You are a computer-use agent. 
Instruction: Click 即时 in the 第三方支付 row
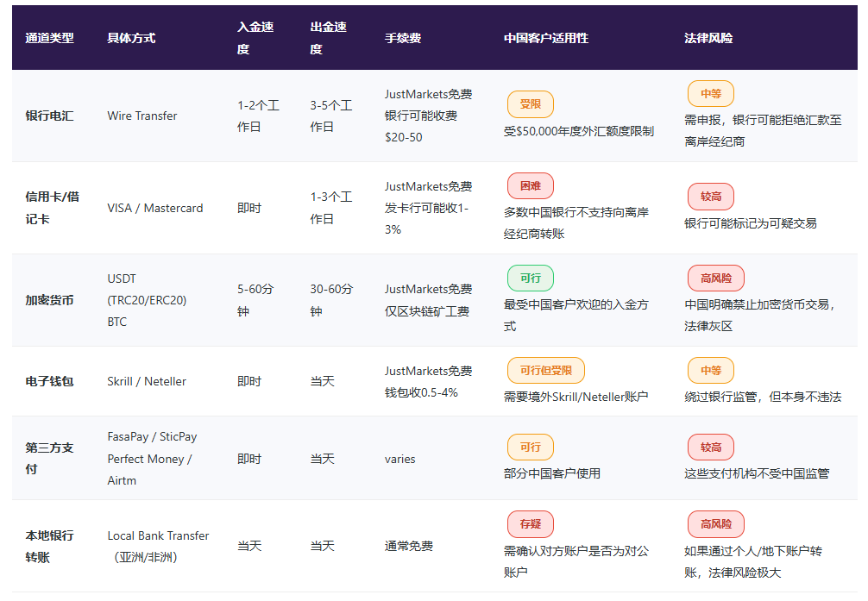click(x=249, y=459)
